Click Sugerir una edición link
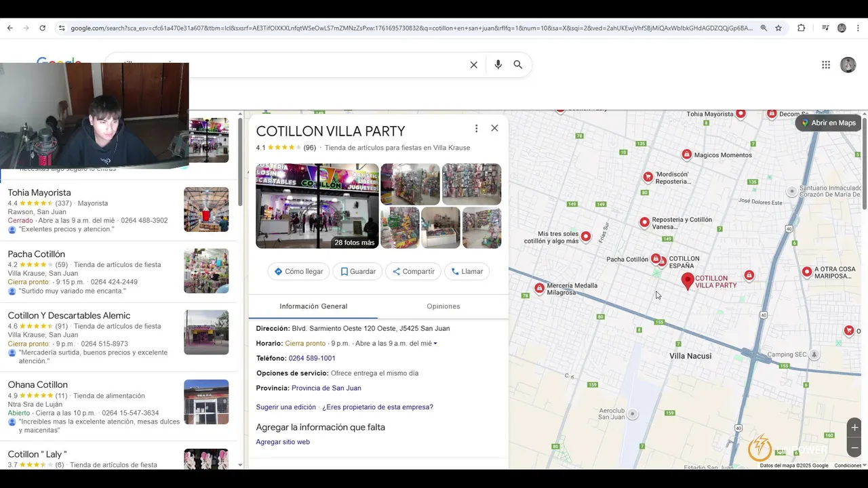 [x=286, y=407]
